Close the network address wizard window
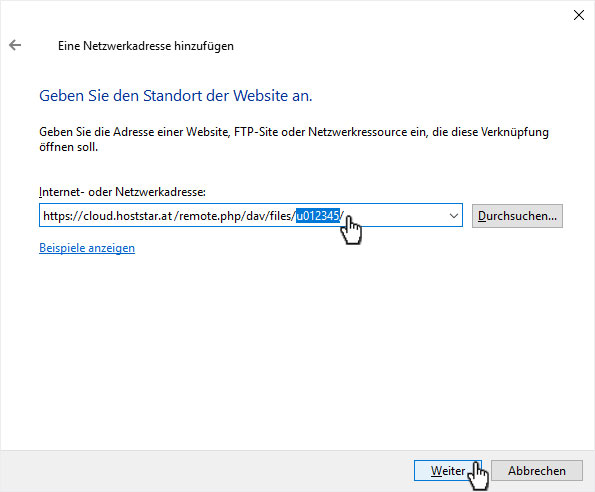 click(x=579, y=15)
